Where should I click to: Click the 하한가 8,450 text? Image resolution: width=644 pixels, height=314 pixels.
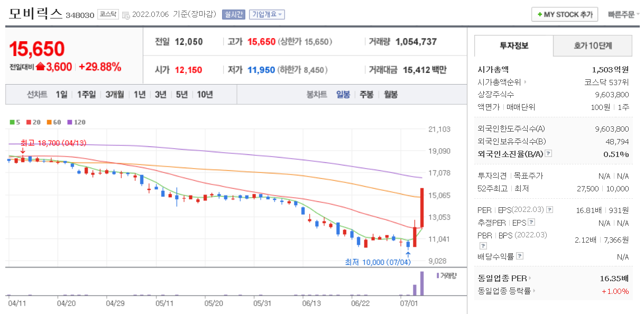tap(303, 70)
